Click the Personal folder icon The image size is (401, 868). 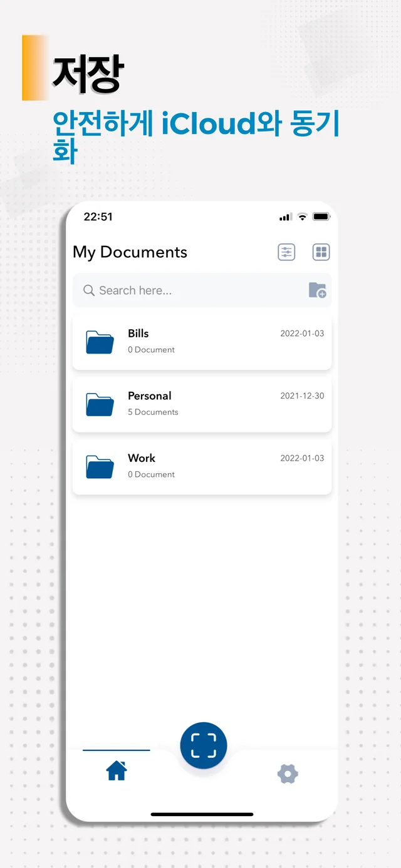(x=100, y=404)
